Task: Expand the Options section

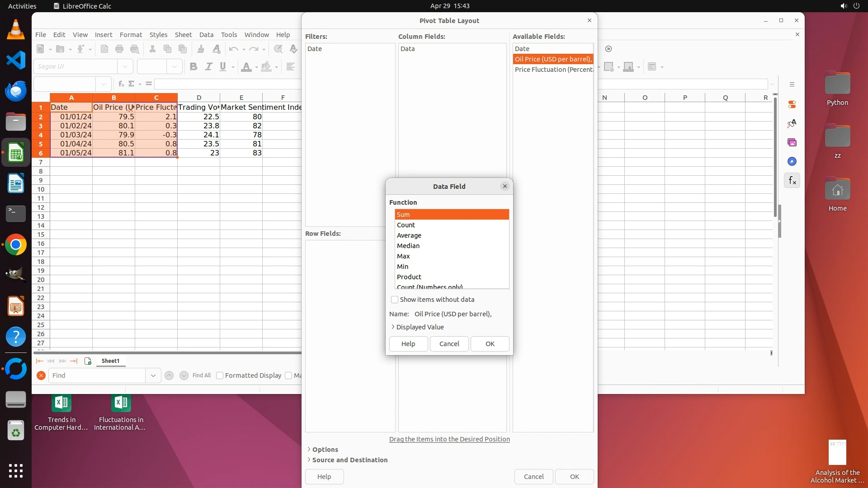Action: pyautogui.click(x=309, y=450)
